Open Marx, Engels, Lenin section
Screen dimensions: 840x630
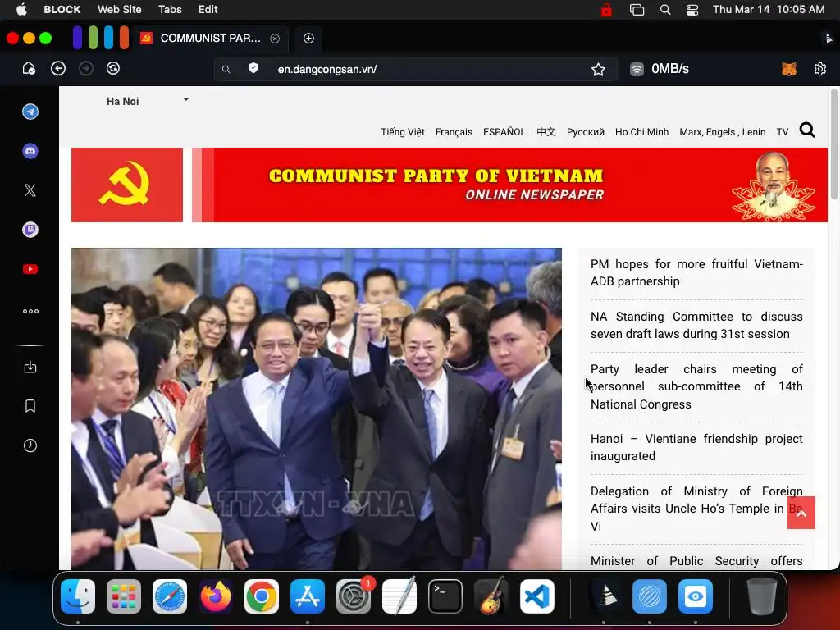click(722, 132)
